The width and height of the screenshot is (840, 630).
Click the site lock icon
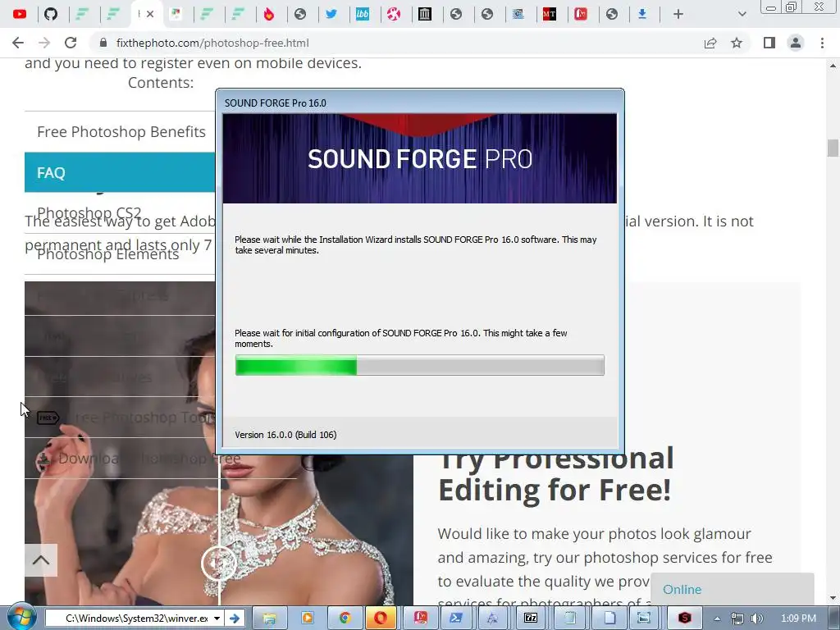tap(103, 43)
